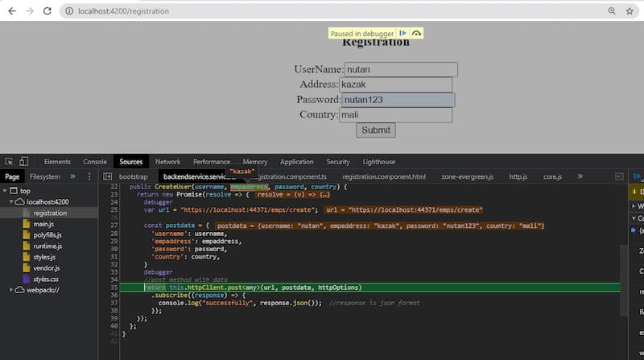Open runtime.js in the file tree

pos(47,246)
